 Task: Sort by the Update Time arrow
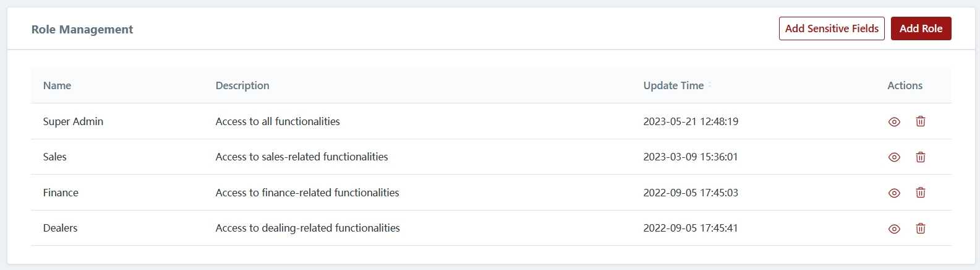point(710,85)
